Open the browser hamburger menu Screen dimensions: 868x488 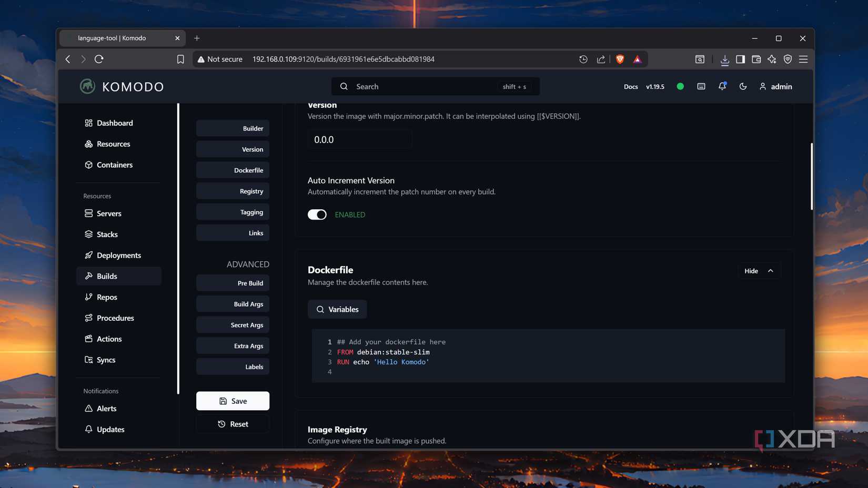coord(803,59)
